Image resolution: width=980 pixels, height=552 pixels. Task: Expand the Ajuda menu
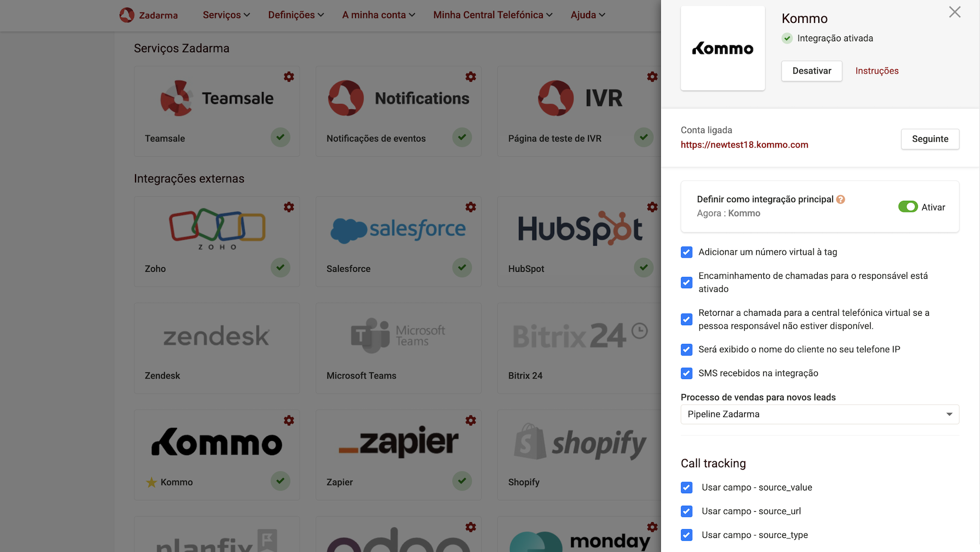[588, 15]
